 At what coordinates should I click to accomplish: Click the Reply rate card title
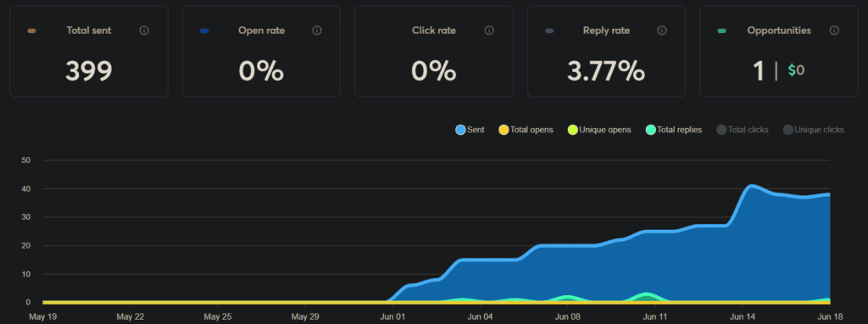tap(606, 31)
